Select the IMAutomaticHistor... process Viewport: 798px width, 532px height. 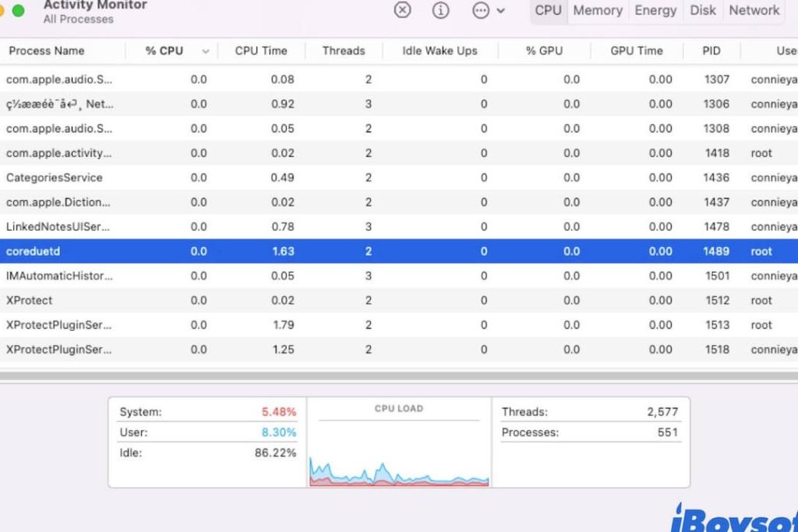tap(399, 276)
